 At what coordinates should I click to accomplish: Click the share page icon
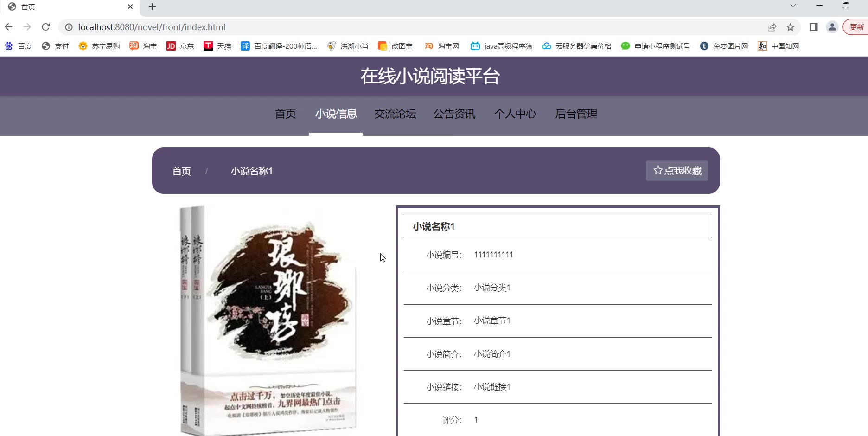(772, 27)
